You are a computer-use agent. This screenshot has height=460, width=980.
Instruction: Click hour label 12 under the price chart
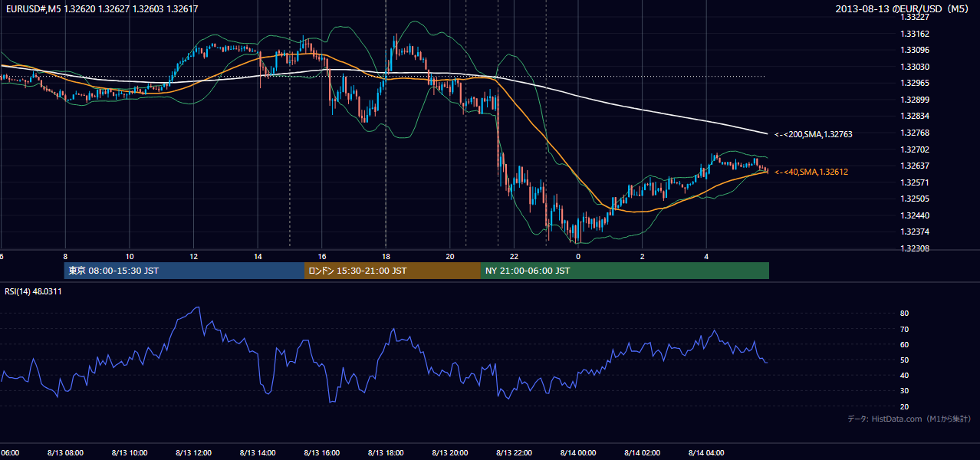[x=194, y=257]
